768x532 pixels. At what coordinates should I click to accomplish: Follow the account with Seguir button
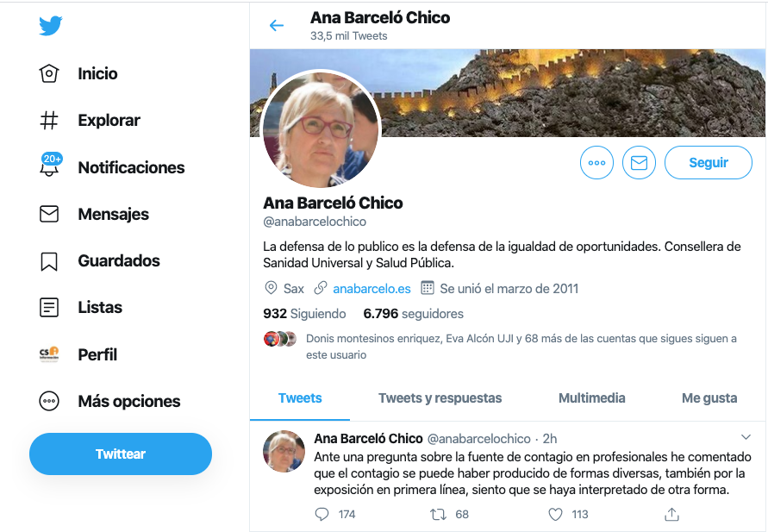tap(709, 163)
